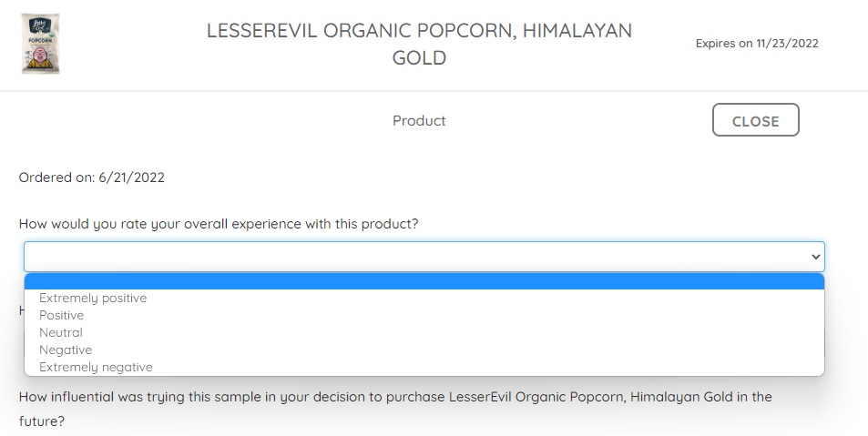Click the "Ordered on: 6/21/2022" text
This screenshot has height=436, width=868.
tap(92, 177)
